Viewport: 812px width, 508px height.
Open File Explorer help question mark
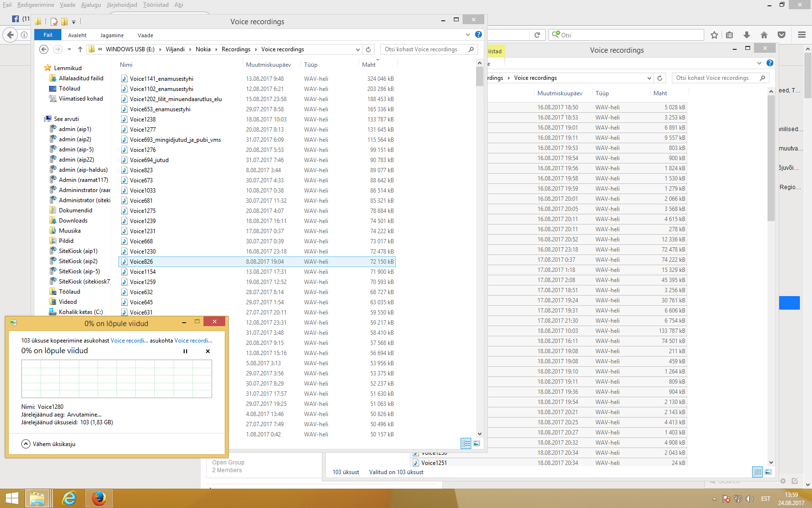[478, 35]
